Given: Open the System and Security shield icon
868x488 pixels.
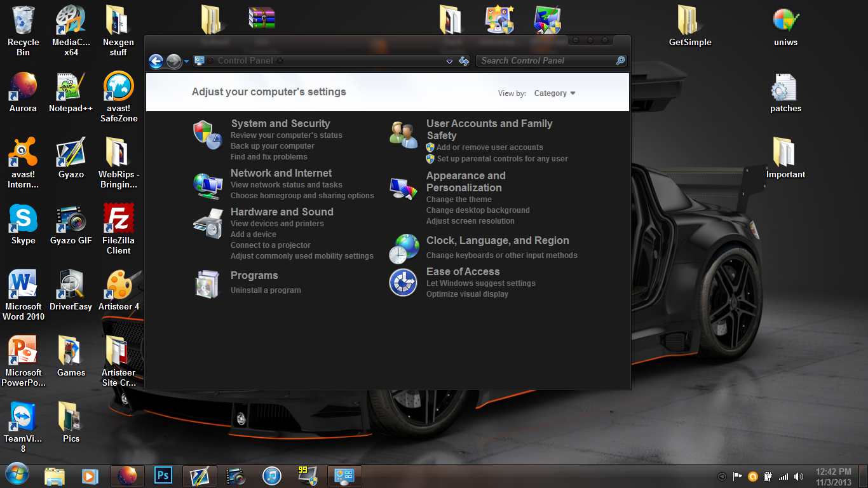Looking at the screenshot, I should (207, 134).
